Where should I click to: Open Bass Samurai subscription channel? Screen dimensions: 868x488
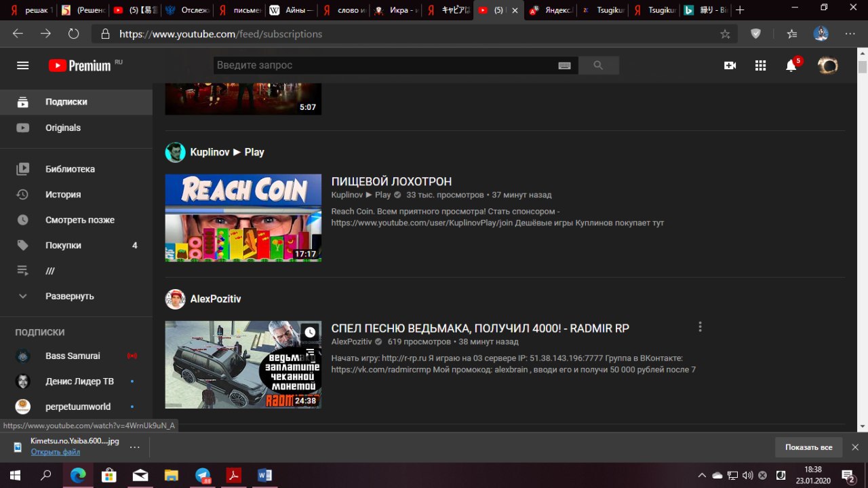coord(76,356)
